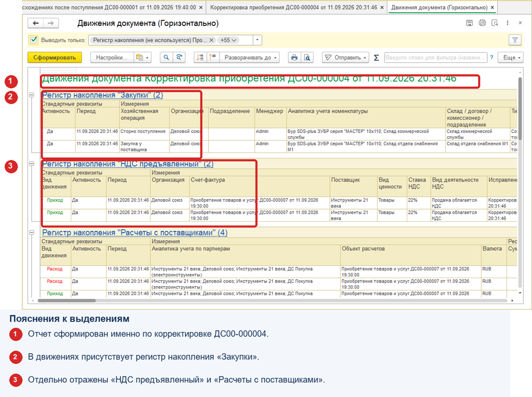Viewport: 532px width, 397px height.
Task: Click the filter funnel icon at right
Action: 515,40
